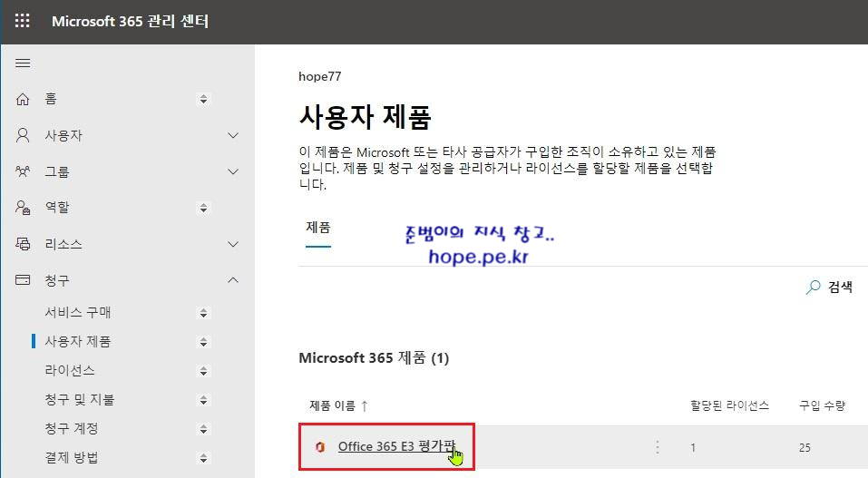Switch to the 제품 tab

pos(318,228)
